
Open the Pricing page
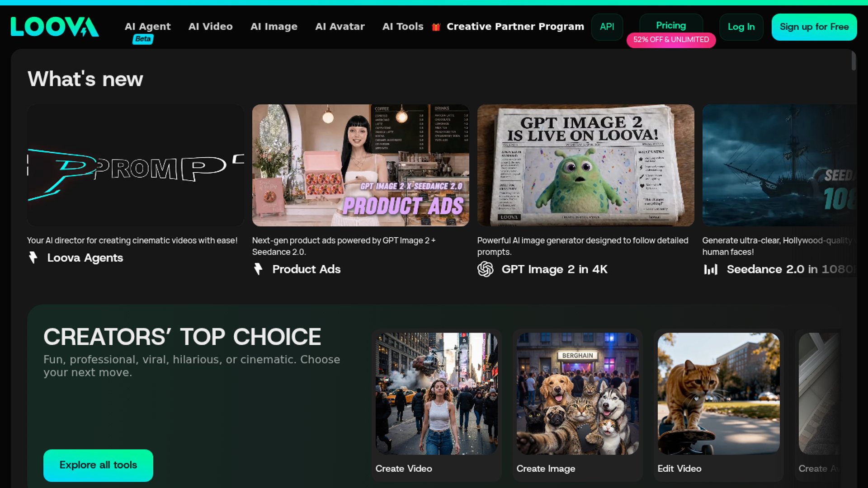[x=671, y=25]
